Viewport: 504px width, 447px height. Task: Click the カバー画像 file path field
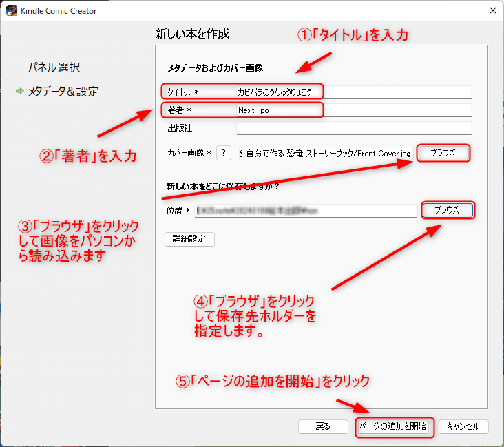click(326, 154)
